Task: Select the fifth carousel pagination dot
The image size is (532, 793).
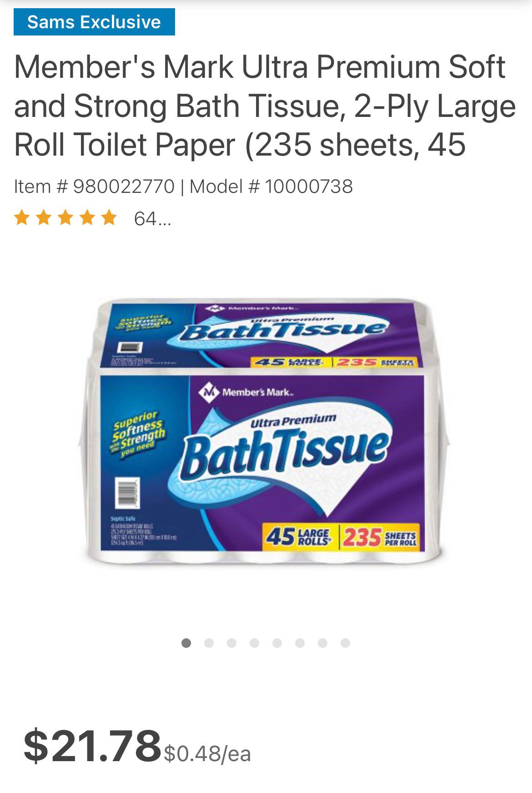Action: coord(277,643)
